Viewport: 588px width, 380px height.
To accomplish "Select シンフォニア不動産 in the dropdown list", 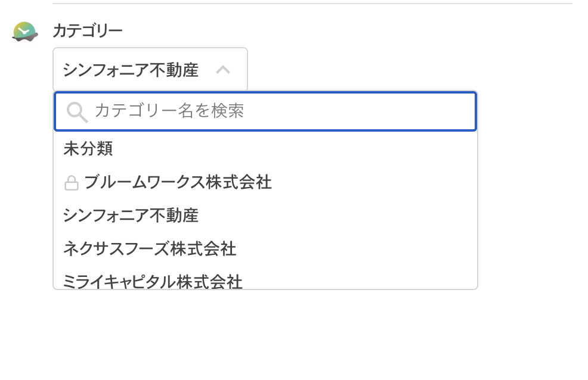I will [x=132, y=216].
